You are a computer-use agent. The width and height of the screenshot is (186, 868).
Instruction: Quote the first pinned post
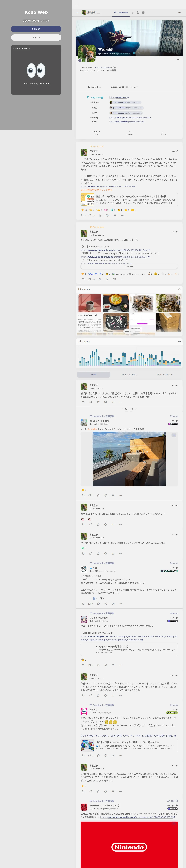click(x=115, y=215)
